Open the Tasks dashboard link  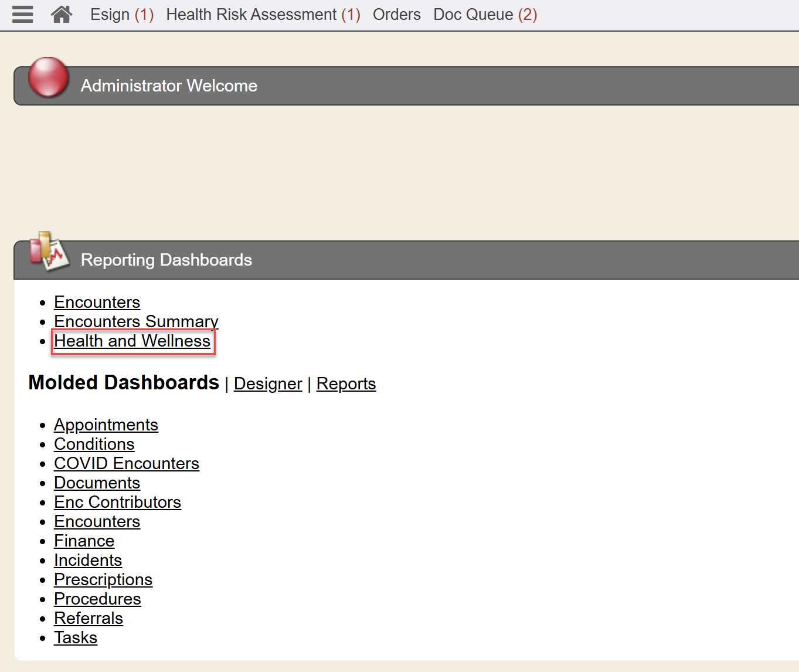coord(76,637)
